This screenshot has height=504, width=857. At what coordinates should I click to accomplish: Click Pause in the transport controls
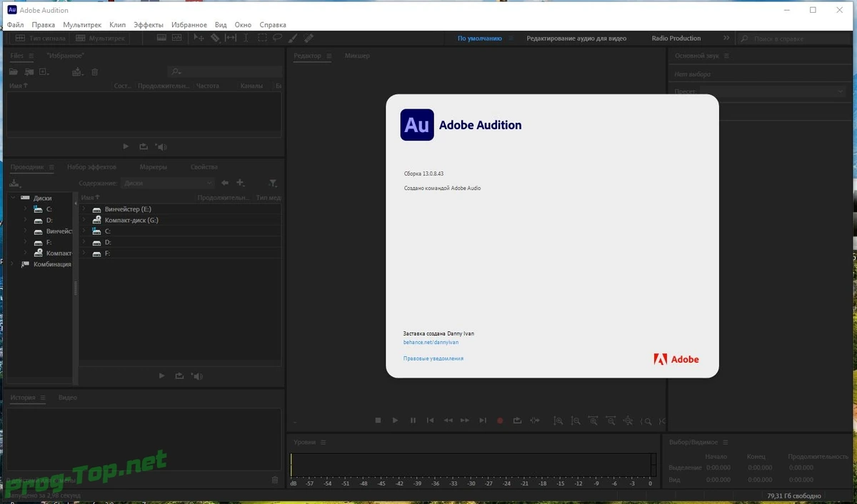pos(413,420)
